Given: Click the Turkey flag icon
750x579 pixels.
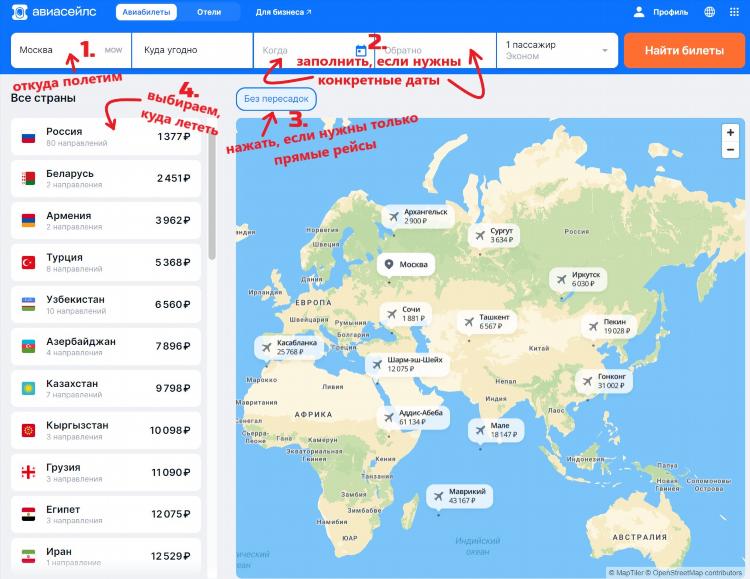Looking at the screenshot, I should [x=28, y=263].
